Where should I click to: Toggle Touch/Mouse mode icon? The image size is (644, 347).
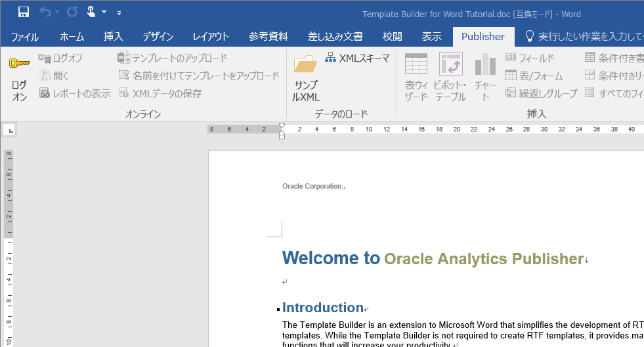(91, 12)
